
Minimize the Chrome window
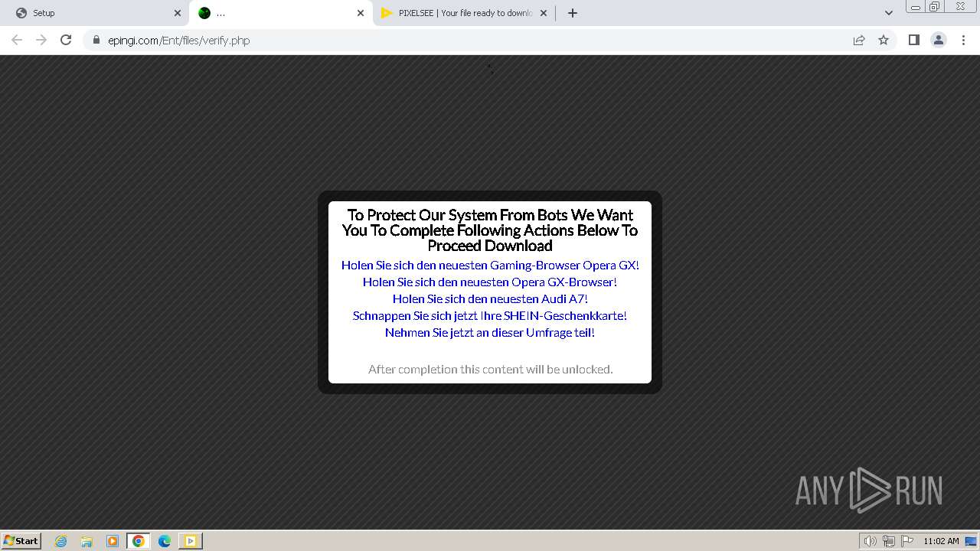(x=915, y=7)
